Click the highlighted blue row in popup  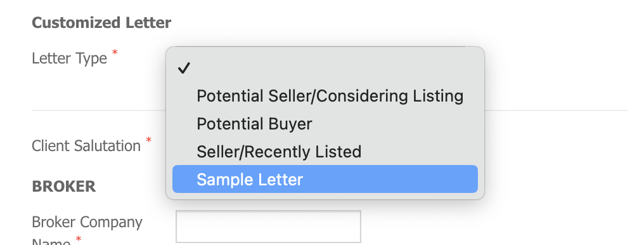click(x=325, y=179)
